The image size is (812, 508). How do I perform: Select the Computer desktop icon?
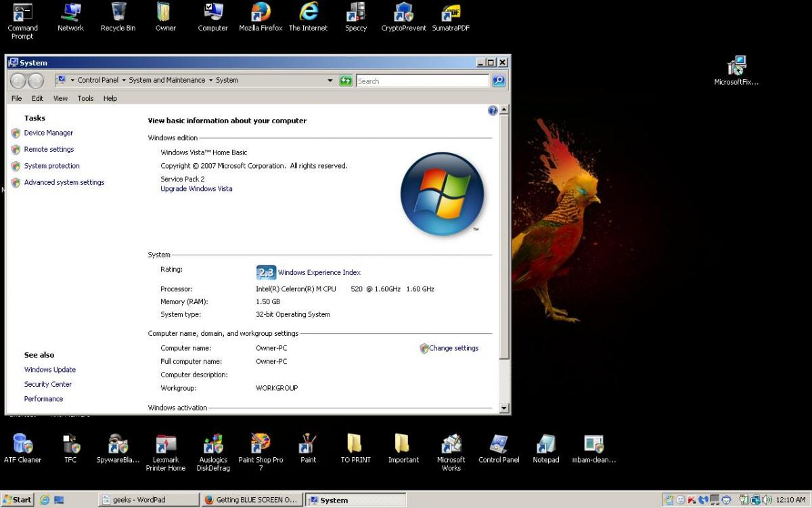click(212, 18)
